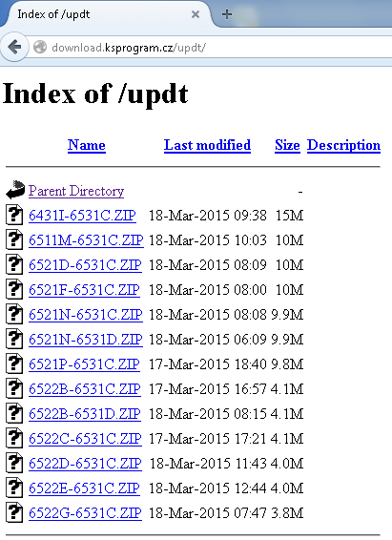This screenshot has height=540, width=392.
Task: Click date '17-Mar-2015 17:21' text
Action: coord(208,439)
